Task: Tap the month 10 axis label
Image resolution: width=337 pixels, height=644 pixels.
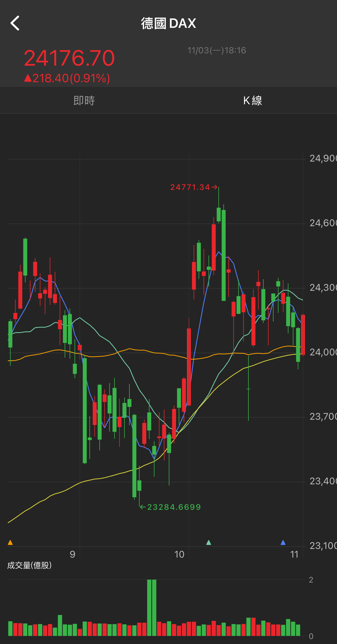Action: (x=179, y=554)
